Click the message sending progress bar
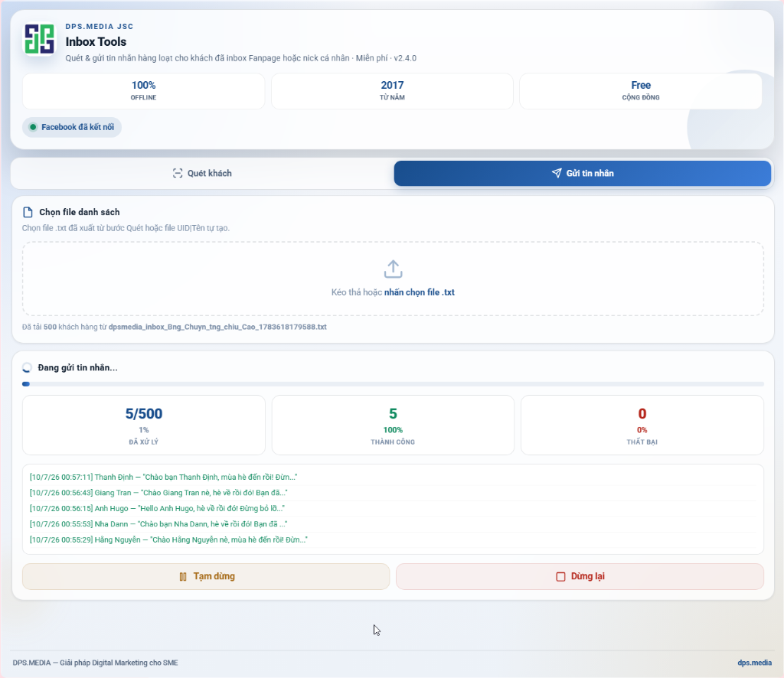The height and width of the screenshot is (678, 784). point(393,384)
